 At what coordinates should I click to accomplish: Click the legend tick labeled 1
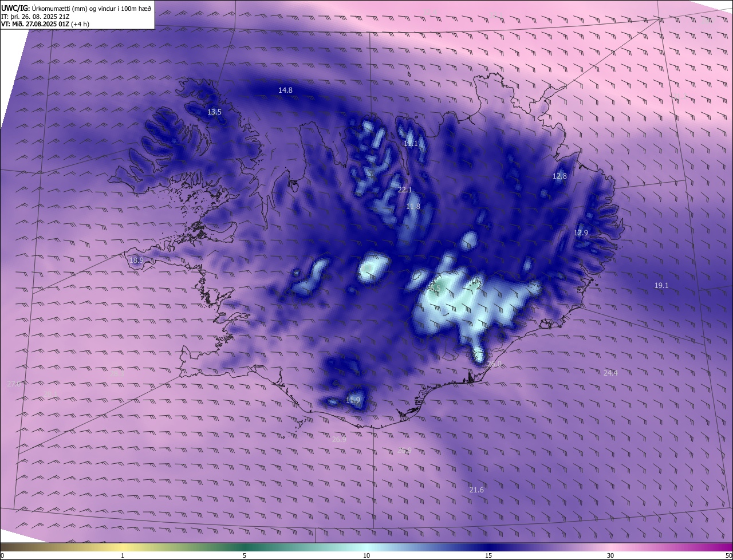click(x=123, y=555)
